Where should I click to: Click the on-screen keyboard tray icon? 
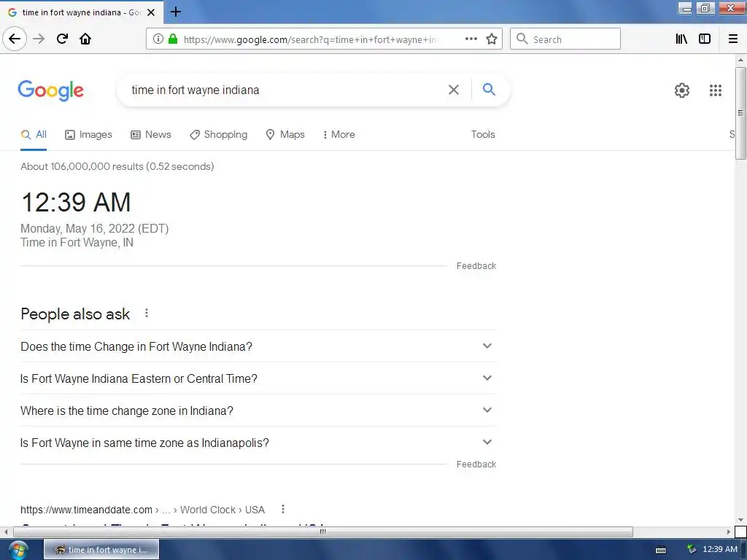pyautogui.click(x=661, y=550)
